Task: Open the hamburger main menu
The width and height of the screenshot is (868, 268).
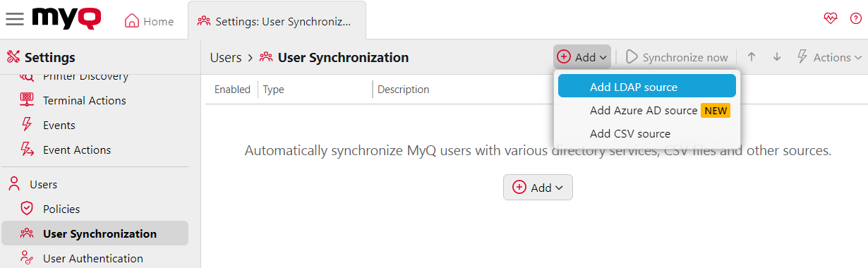Action: coord(15,20)
